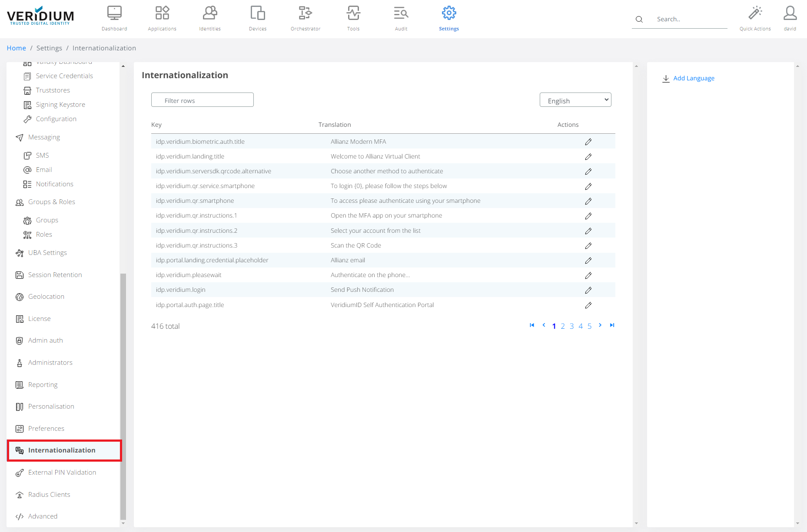Edit the idp.veridium.landing.title translation

coord(588,157)
